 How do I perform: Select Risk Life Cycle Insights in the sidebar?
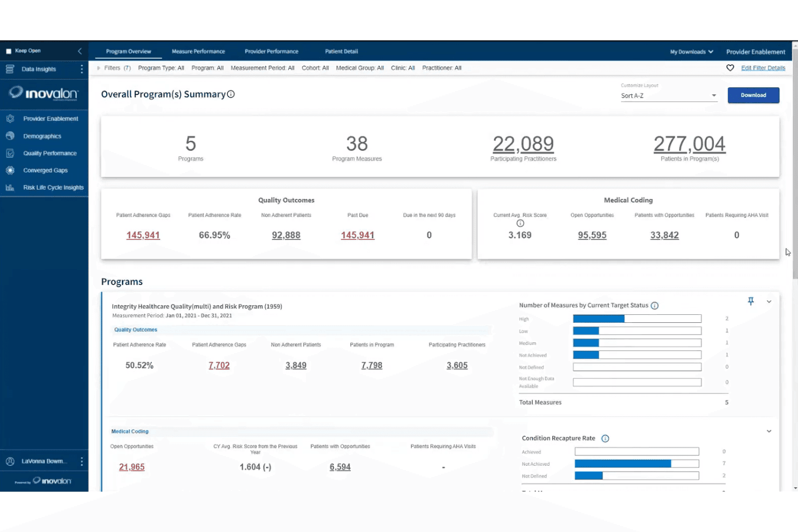pyautogui.click(x=53, y=188)
